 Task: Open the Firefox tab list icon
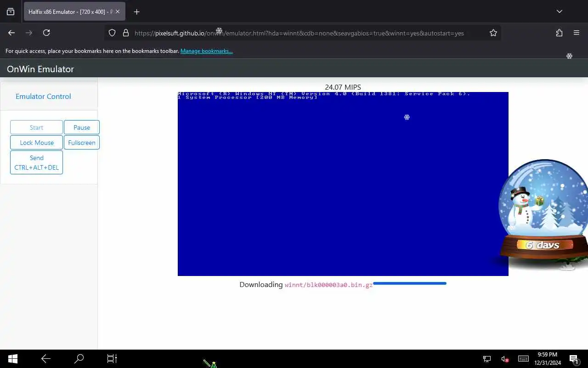tap(11, 12)
